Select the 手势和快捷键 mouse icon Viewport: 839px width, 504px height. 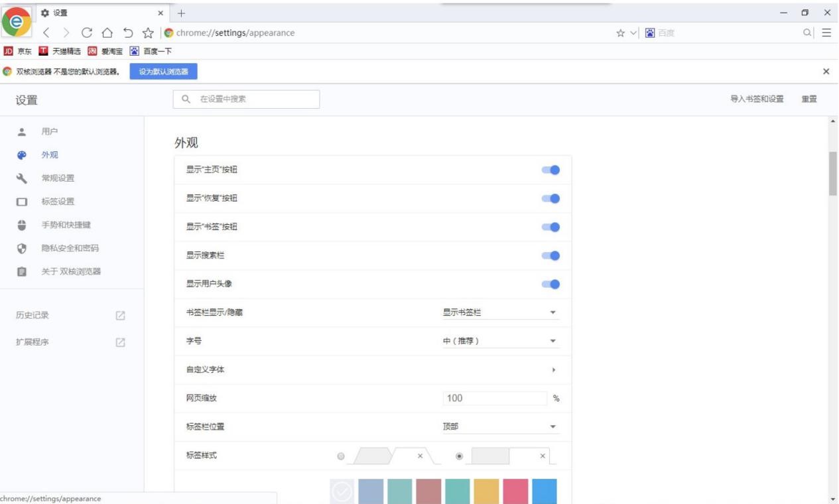click(21, 224)
